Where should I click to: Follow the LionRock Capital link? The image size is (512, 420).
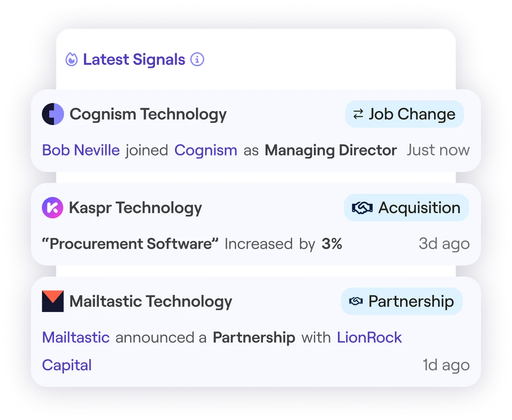point(369,337)
